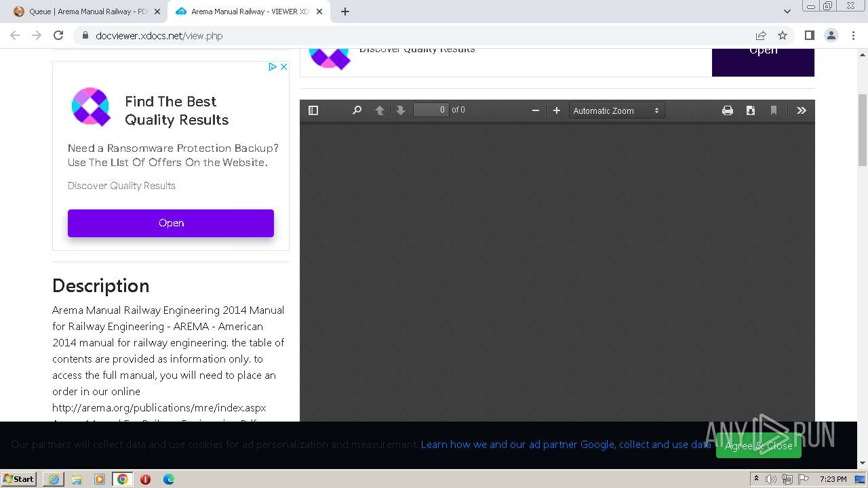Screen dimensions: 868x488
Task: Open the PDF viewer tools menu
Action: 802,110
